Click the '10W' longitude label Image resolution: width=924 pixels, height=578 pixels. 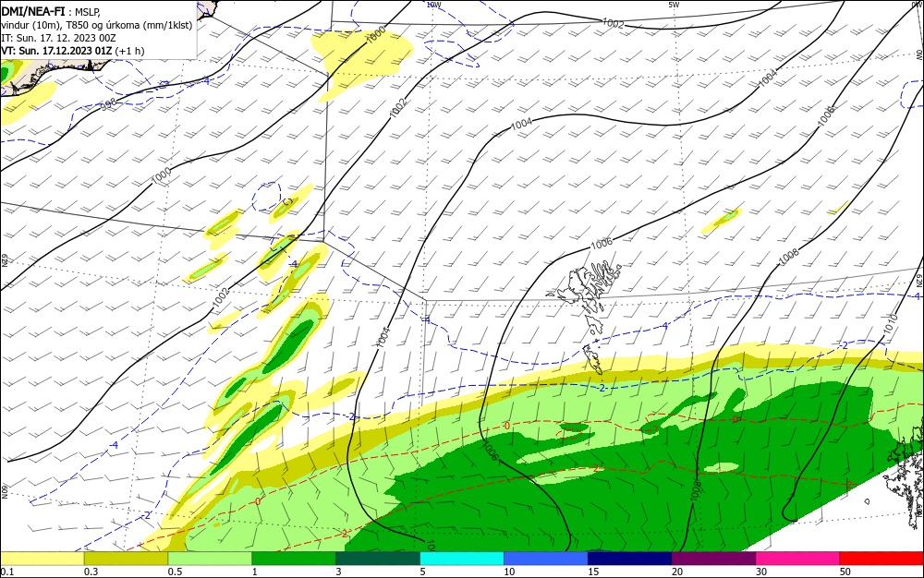coord(433,5)
